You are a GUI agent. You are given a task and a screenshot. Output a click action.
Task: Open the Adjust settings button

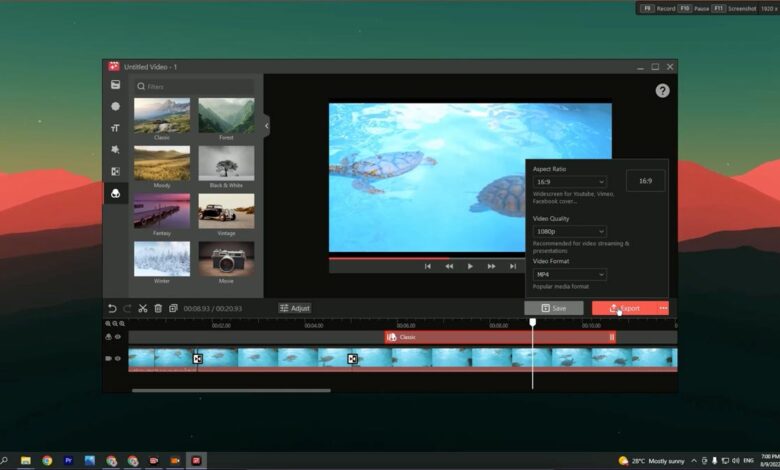[x=295, y=308]
